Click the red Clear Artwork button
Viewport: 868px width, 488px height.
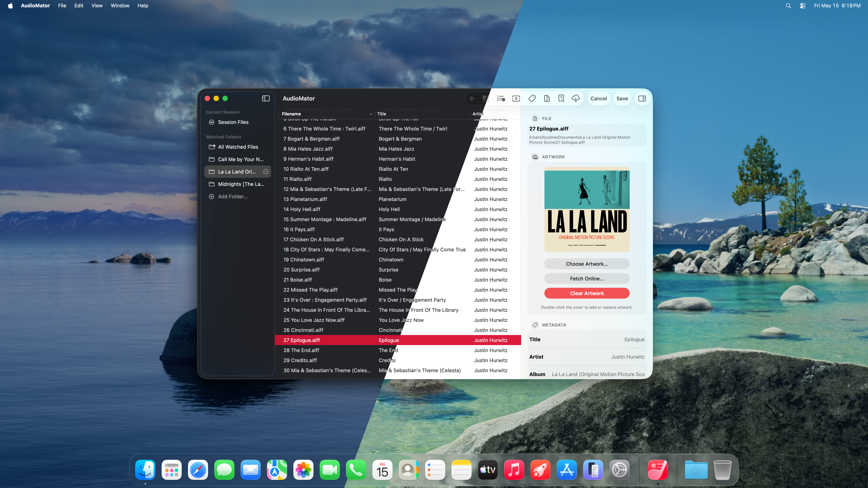point(587,293)
